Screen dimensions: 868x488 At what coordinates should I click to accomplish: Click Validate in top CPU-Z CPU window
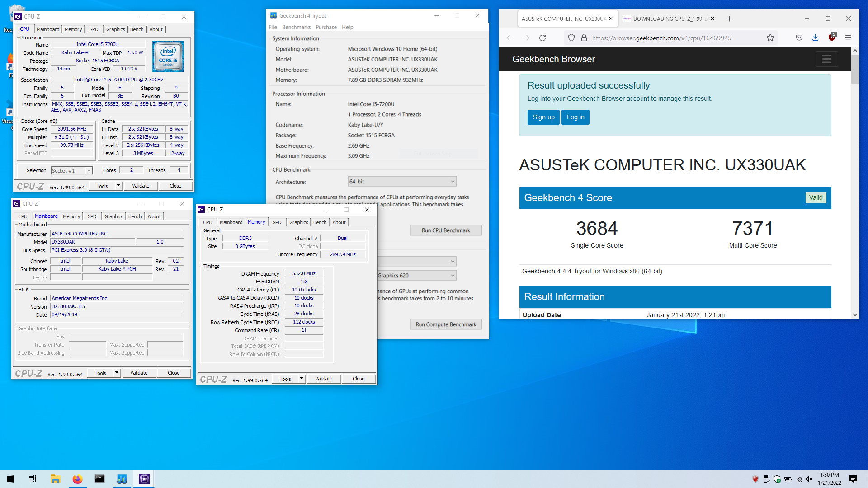[141, 186]
